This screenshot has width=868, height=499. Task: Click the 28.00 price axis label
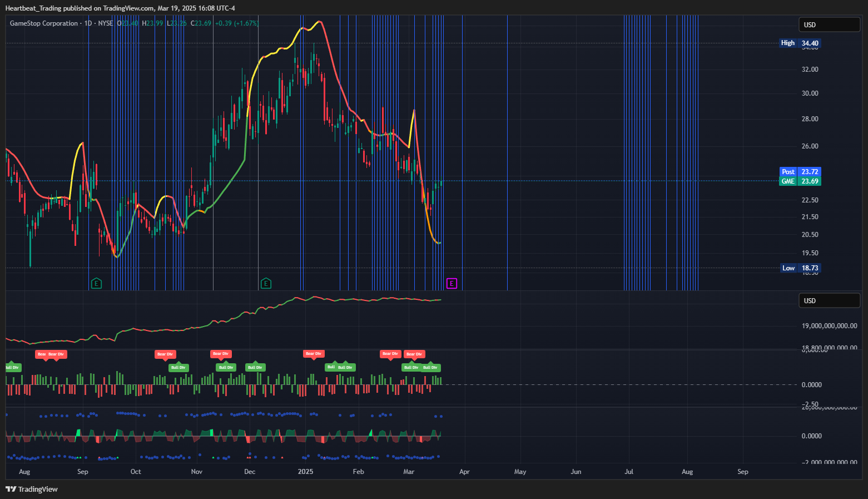[810, 119]
